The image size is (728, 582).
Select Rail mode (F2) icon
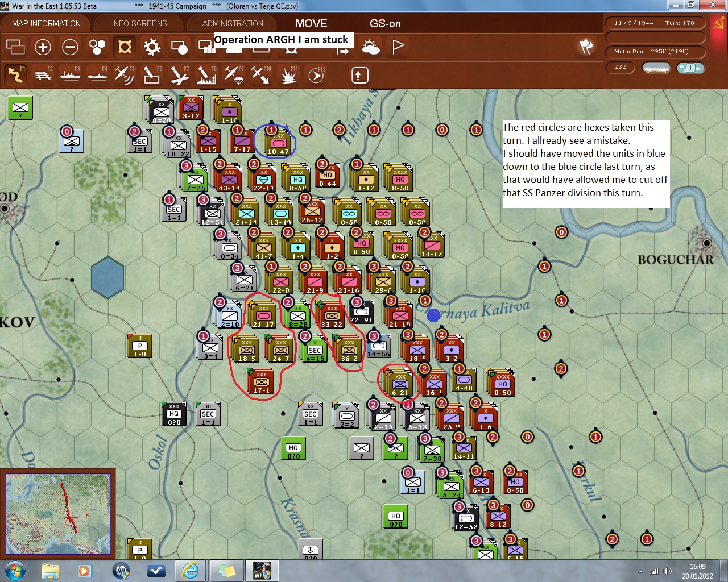(43, 75)
